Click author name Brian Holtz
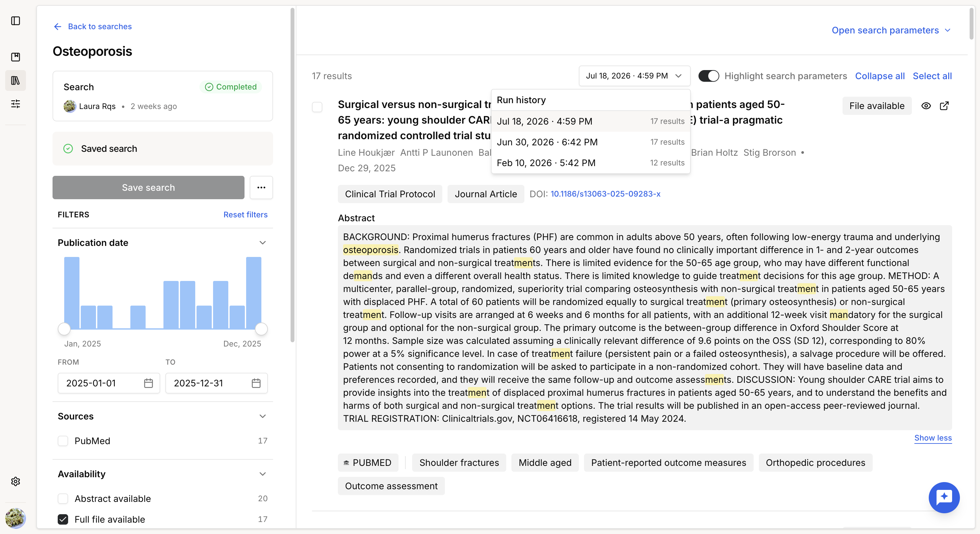 714,152
